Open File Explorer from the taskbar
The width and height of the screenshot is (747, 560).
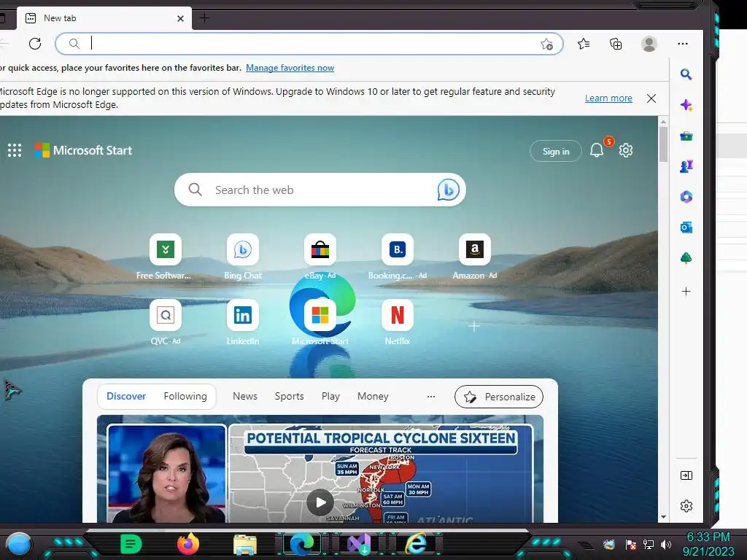click(x=245, y=544)
